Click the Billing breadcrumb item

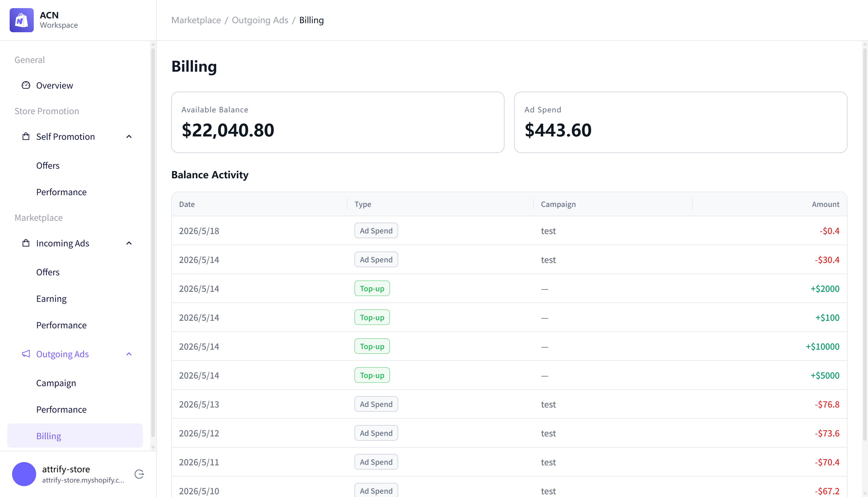[x=311, y=20]
